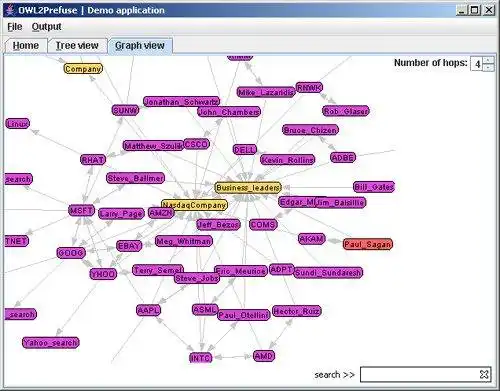Click the AMZN node

161,213
